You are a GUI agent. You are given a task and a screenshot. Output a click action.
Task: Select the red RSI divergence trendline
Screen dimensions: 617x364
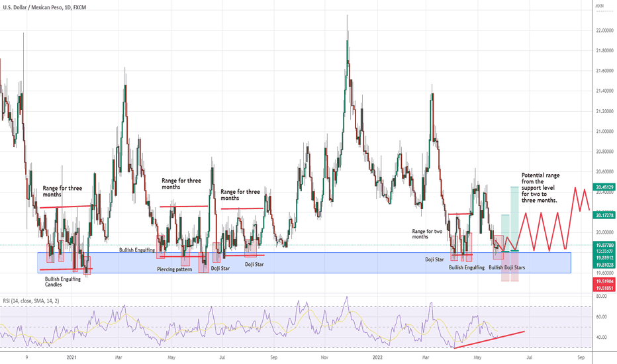pyautogui.click(x=489, y=340)
